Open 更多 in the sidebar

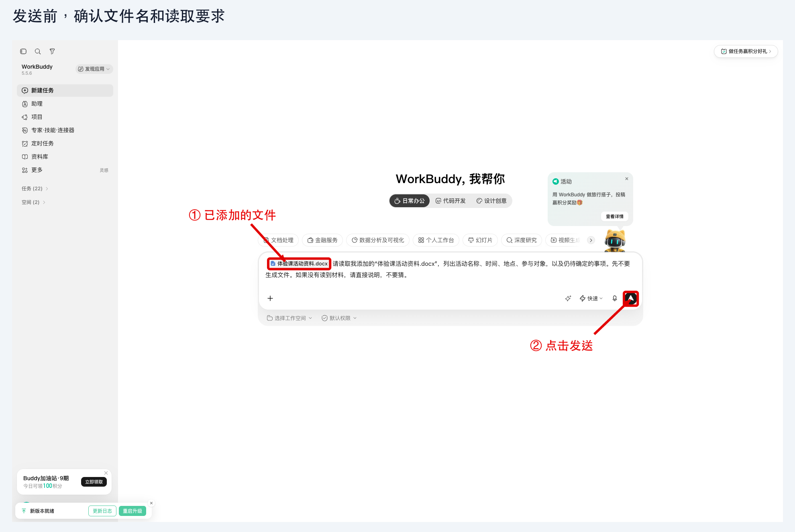click(x=65, y=170)
